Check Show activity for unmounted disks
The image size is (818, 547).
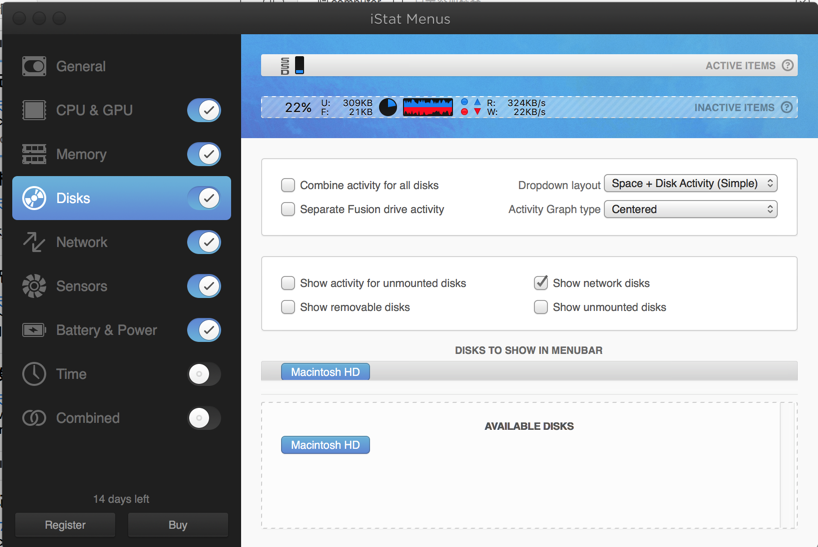288,283
